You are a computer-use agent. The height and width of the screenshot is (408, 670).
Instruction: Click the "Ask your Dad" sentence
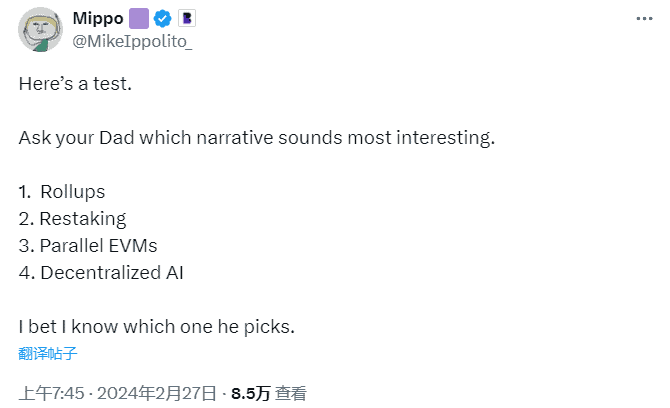click(257, 138)
